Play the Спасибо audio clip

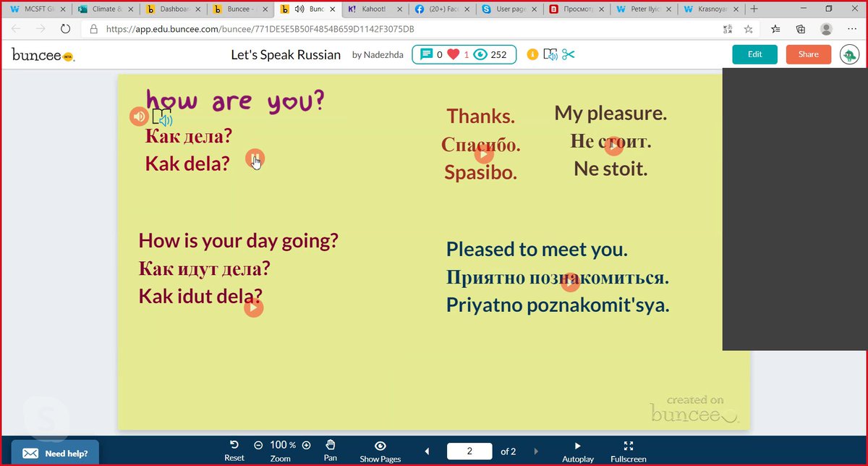pyautogui.click(x=484, y=153)
